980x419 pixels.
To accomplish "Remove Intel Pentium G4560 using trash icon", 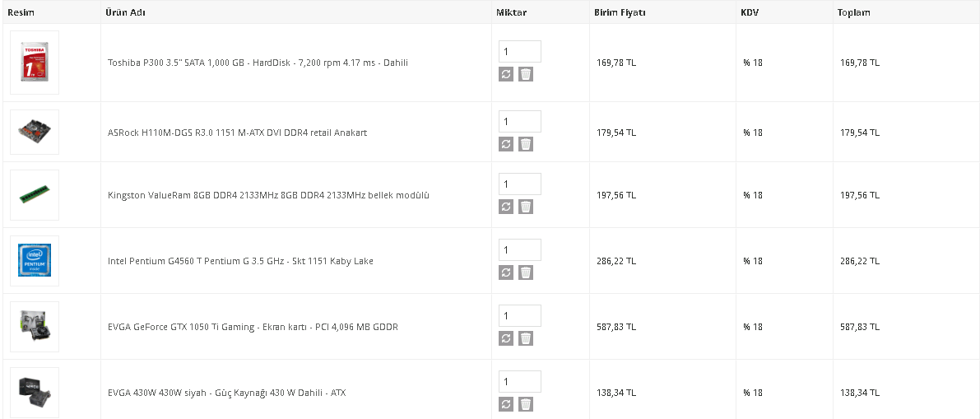I will [x=526, y=272].
